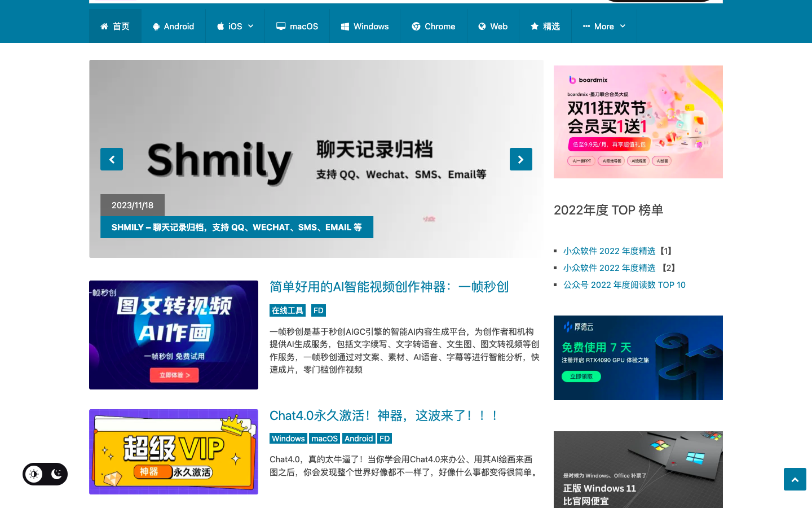Screen dimensions: 812x508
Task: Open the Shmily banner image
Action: coord(316,159)
